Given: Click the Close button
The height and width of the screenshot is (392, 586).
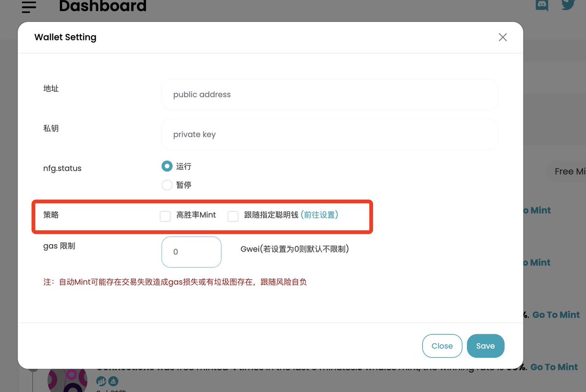Looking at the screenshot, I should (442, 346).
